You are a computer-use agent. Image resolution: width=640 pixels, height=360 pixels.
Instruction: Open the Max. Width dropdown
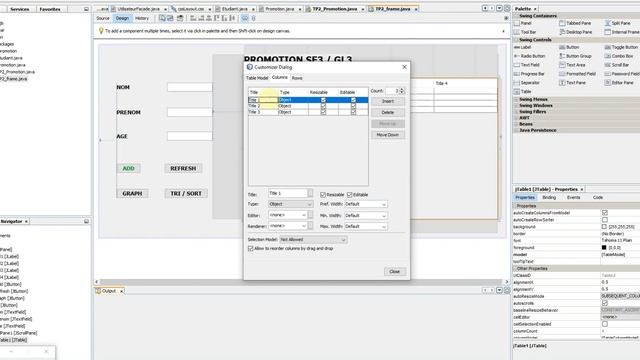point(366,226)
